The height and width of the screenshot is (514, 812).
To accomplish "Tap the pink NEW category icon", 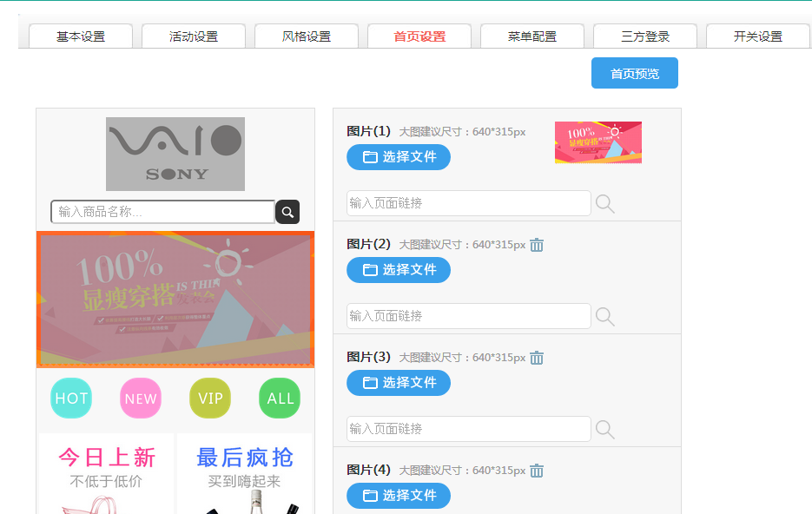I will [x=141, y=399].
